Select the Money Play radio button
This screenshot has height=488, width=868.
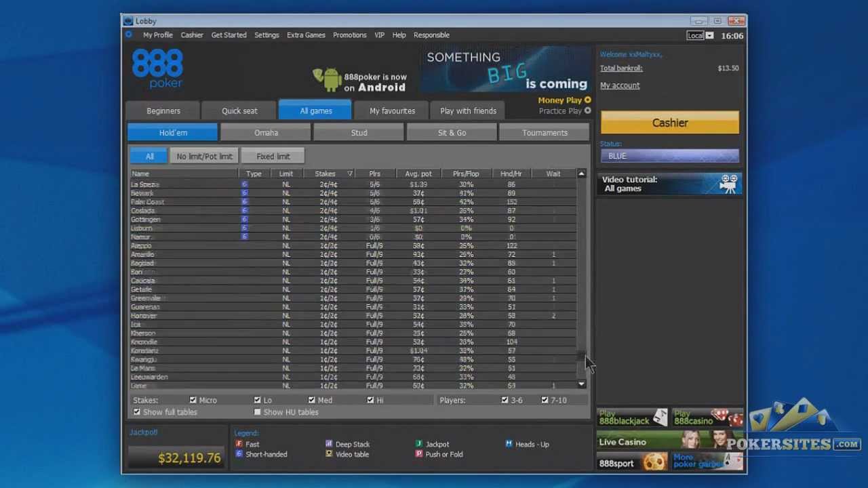click(x=587, y=100)
